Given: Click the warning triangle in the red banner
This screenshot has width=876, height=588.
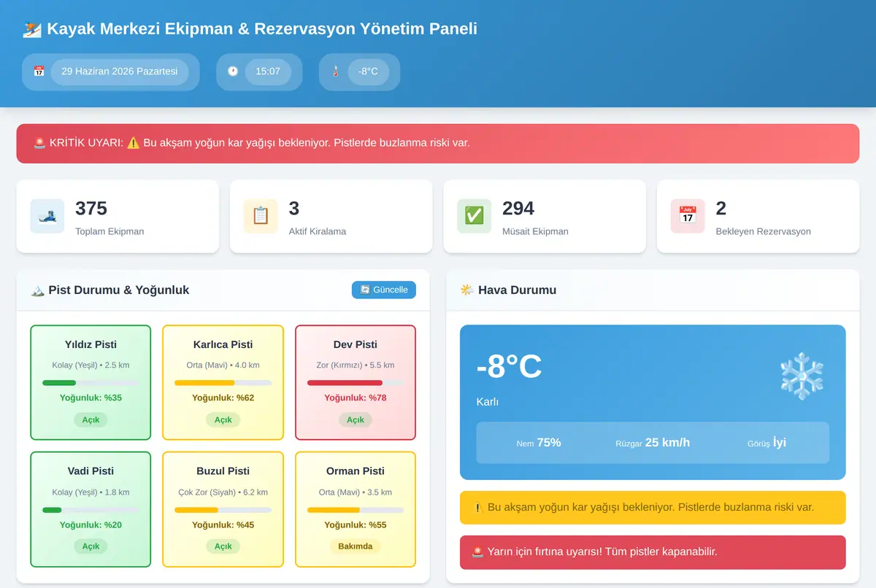Looking at the screenshot, I should (x=133, y=143).
